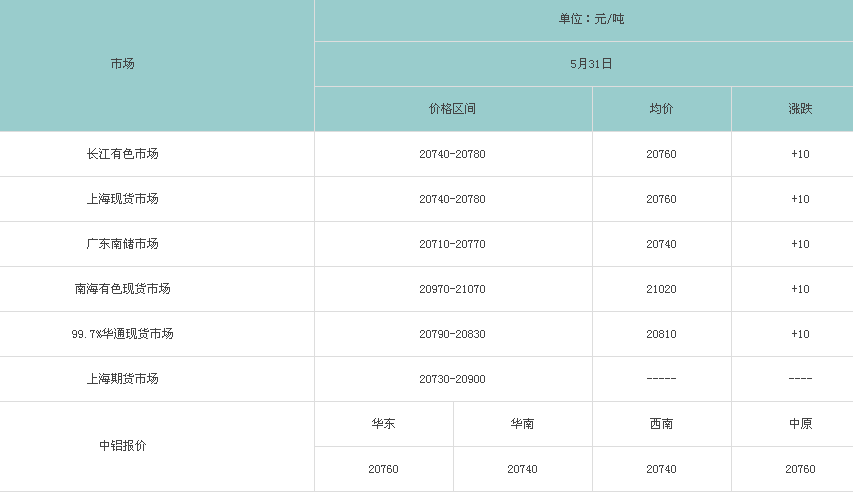Click the 价格区间 column header

[452, 109]
